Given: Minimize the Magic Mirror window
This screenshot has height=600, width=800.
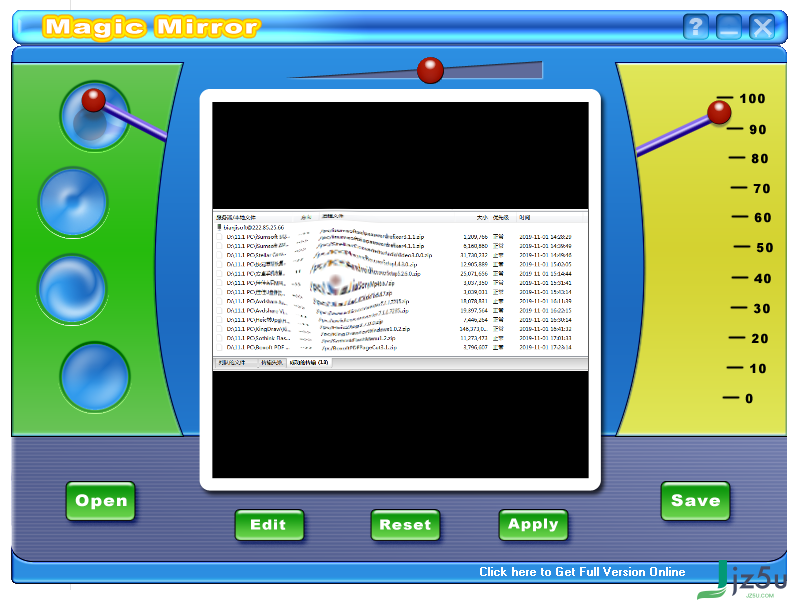Looking at the screenshot, I should pyautogui.click(x=729, y=27).
